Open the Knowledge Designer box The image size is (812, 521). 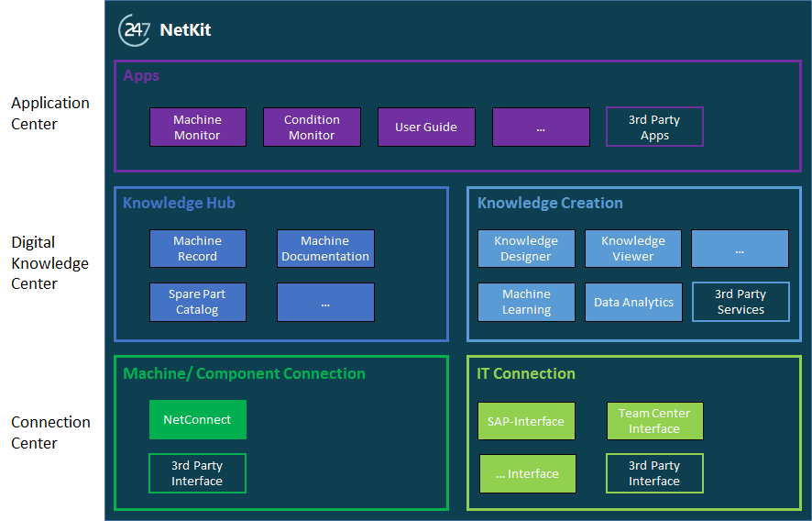point(526,249)
